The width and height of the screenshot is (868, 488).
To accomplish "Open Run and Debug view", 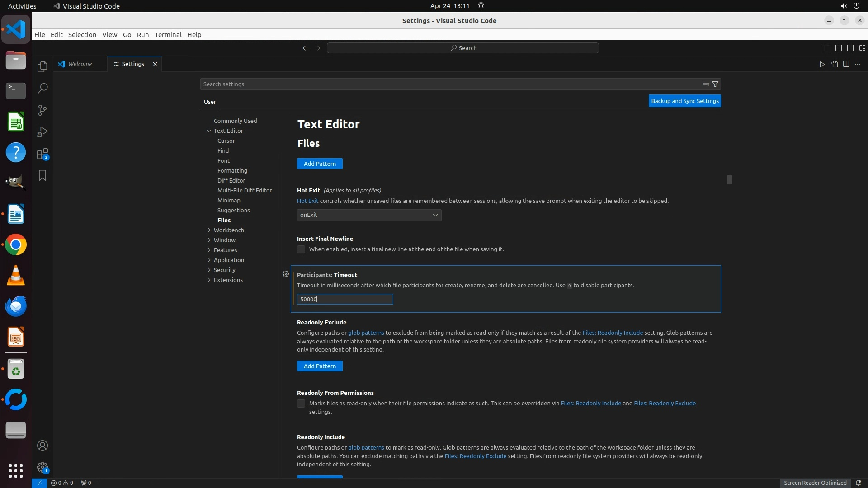I will point(42,132).
